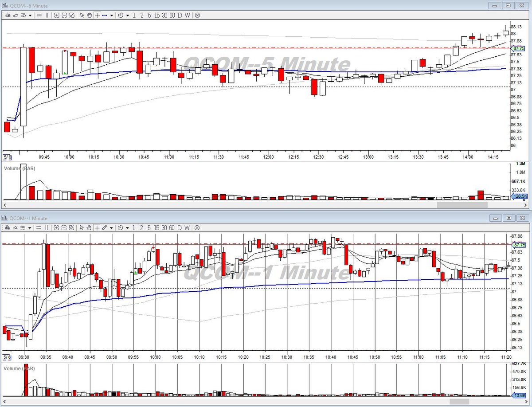532x407 pixels.
Task: Toggle horizontal grid lines in 1 Minute chart
Action: [x=39, y=228]
